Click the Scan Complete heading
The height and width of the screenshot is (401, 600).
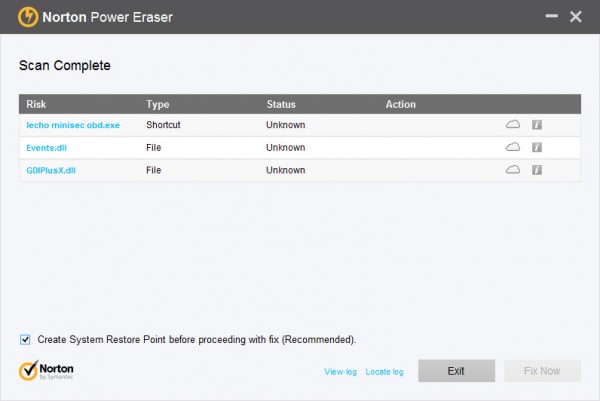[65, 65]
